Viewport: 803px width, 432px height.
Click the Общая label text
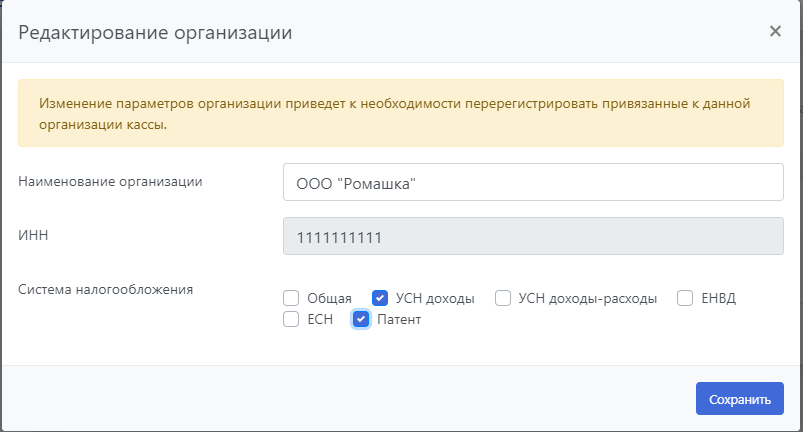coord(329,298)
